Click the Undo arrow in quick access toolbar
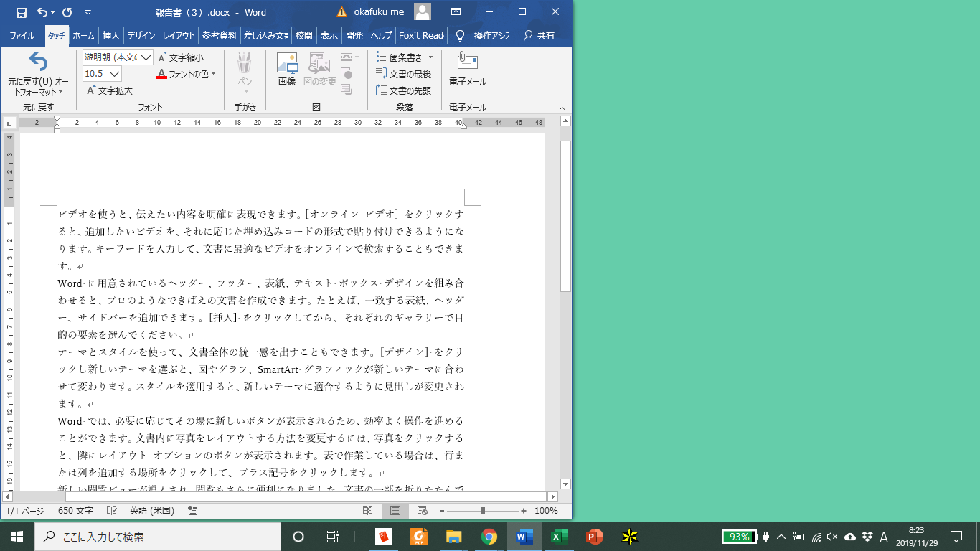 coord(42,12)
